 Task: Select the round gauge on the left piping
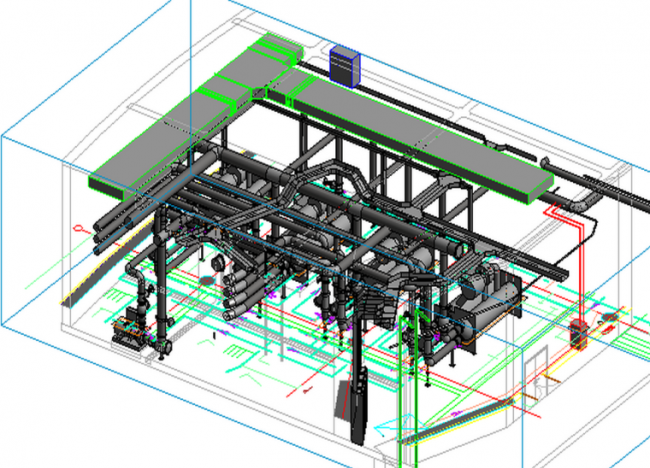[213, 263]
